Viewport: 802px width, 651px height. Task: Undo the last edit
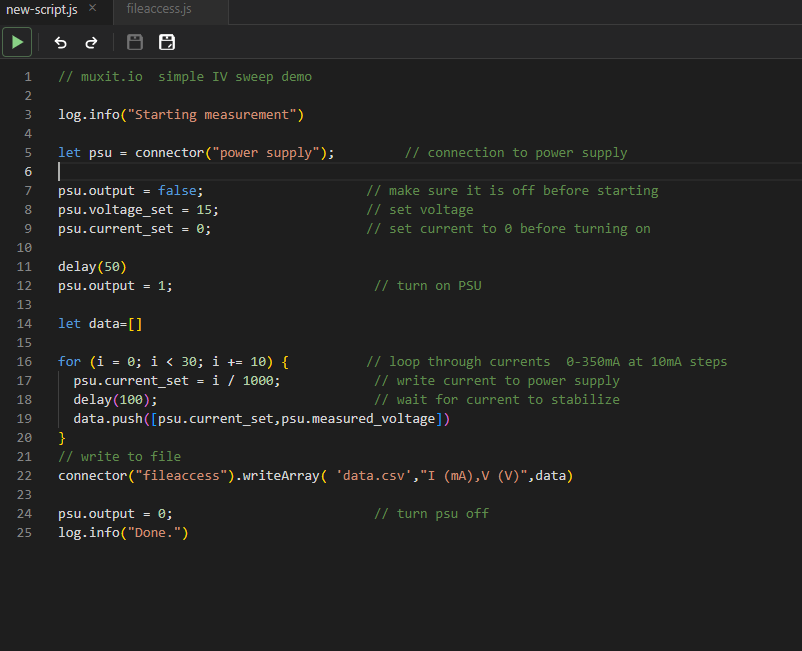tap(61, 42)
